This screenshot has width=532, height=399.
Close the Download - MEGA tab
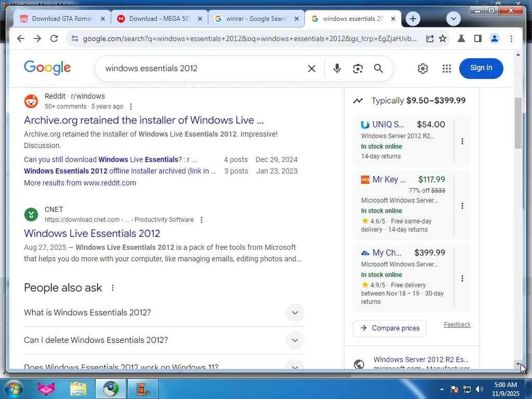(x=200, y=19)
